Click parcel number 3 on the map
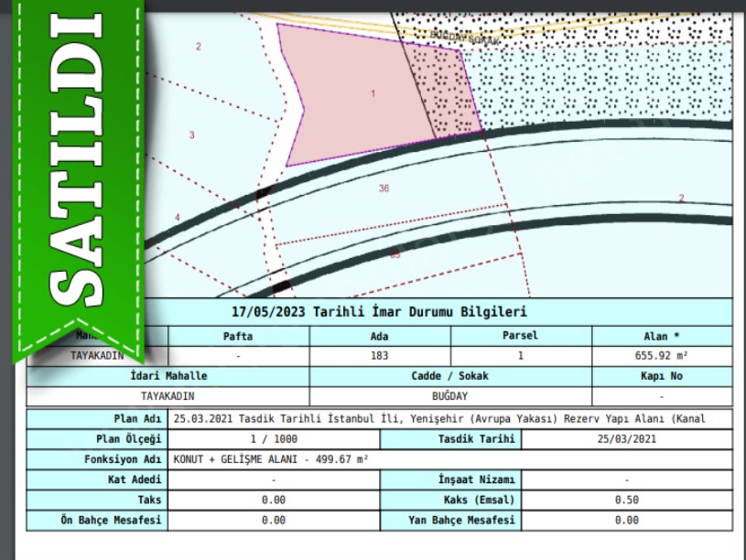Screen dimensions: 746x560 tap(191, 135)
